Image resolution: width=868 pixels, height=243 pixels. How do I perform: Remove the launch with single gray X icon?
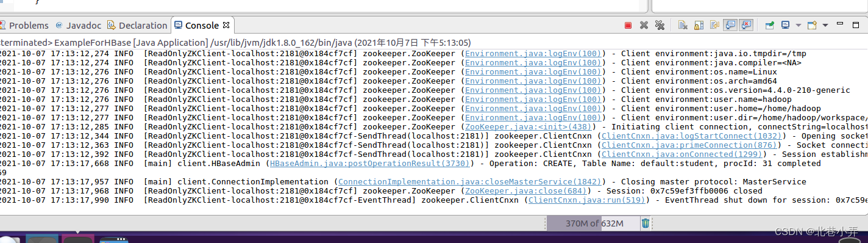pyautogui.click(x=644, y=25)
